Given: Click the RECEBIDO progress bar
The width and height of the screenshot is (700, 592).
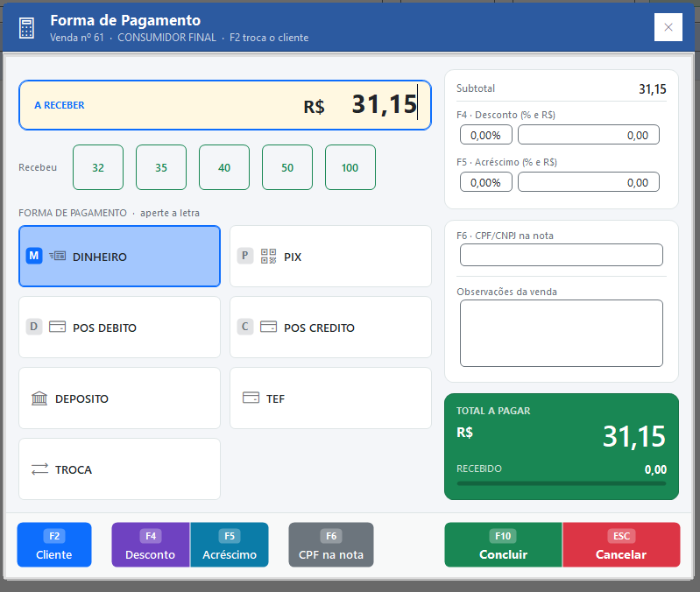Looking at the screenshot, I should point(562,483).
